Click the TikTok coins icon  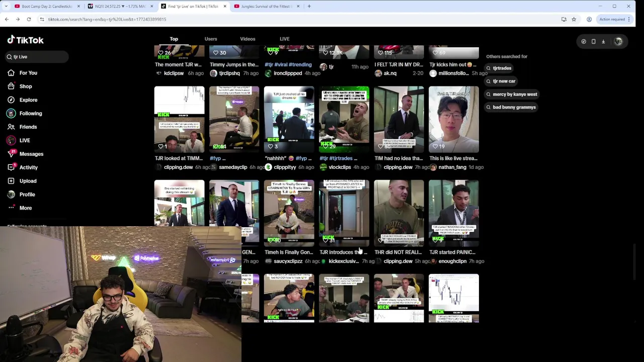pos(584,42)
